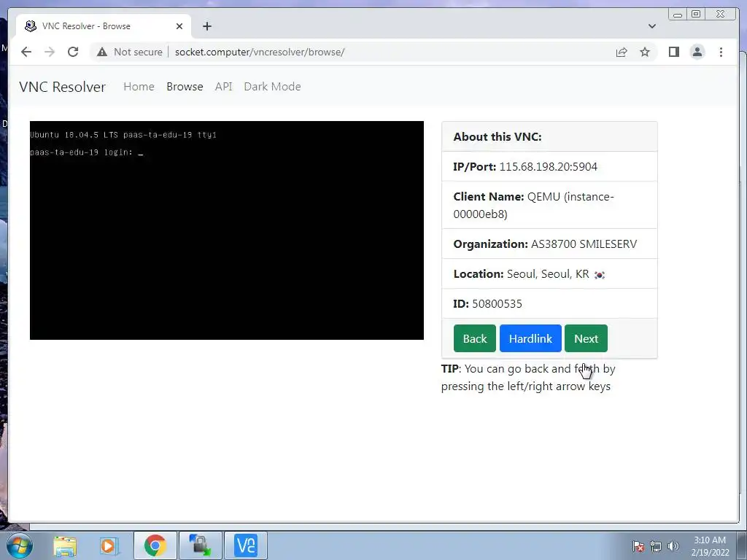This screenshot has height=560, width=747.
Task: Click the TIP arrow keys text
Action: (x=528, y=377)
